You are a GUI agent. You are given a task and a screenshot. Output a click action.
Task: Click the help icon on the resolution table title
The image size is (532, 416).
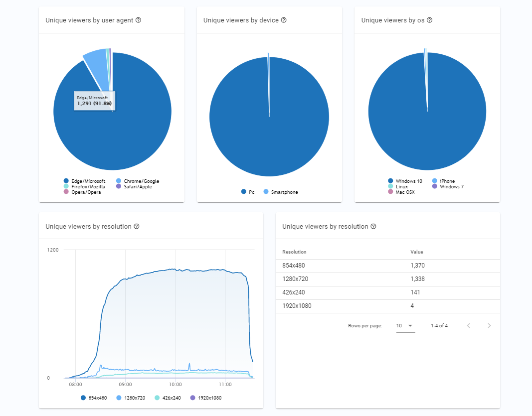point(373,226)
